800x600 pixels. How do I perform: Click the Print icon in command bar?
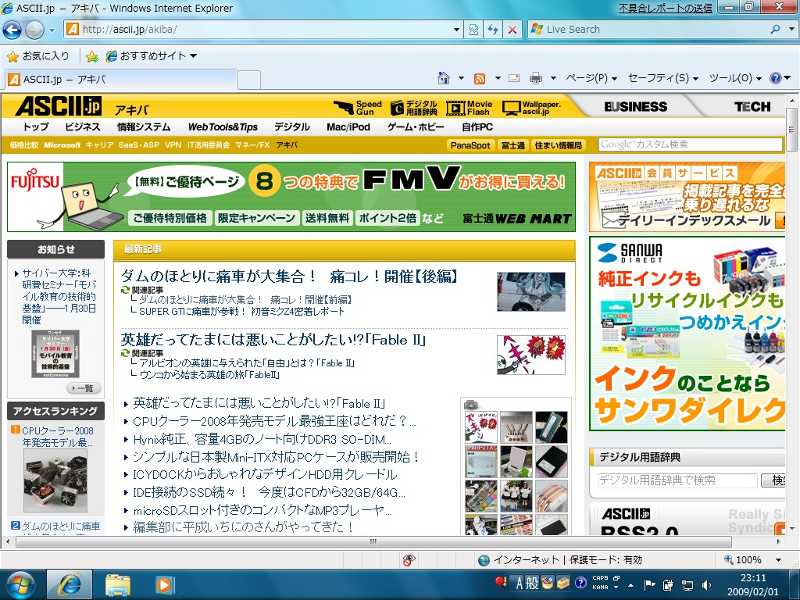536,78
